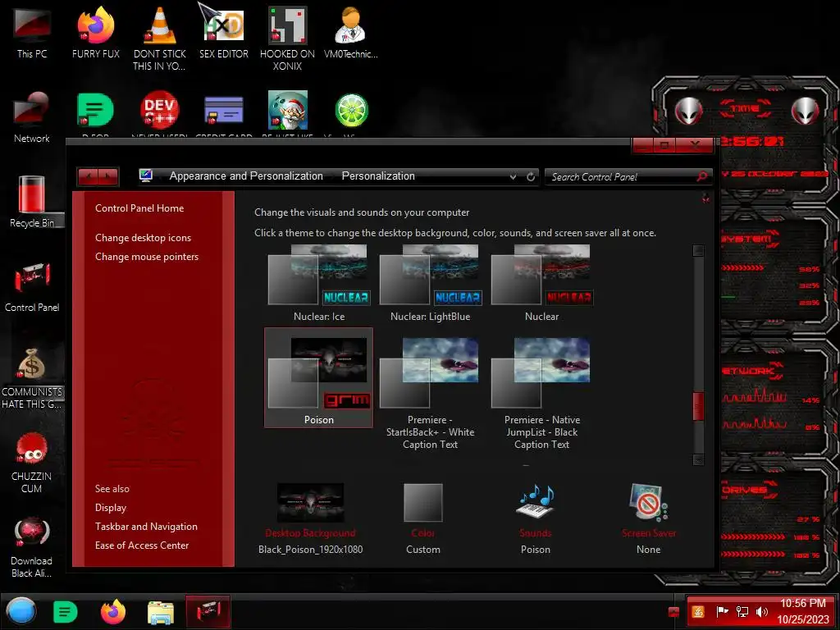
Task: Select the VLC cone desktop icon
Action: 159,39
